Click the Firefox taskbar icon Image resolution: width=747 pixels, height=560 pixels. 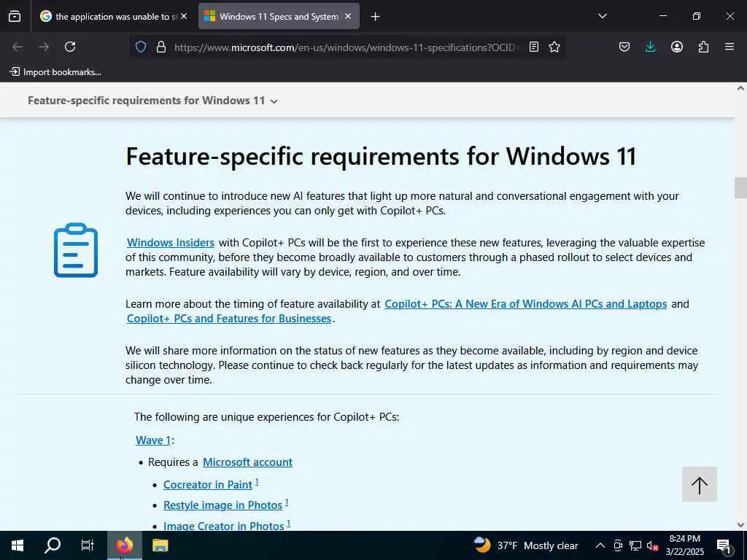point(124,545)
